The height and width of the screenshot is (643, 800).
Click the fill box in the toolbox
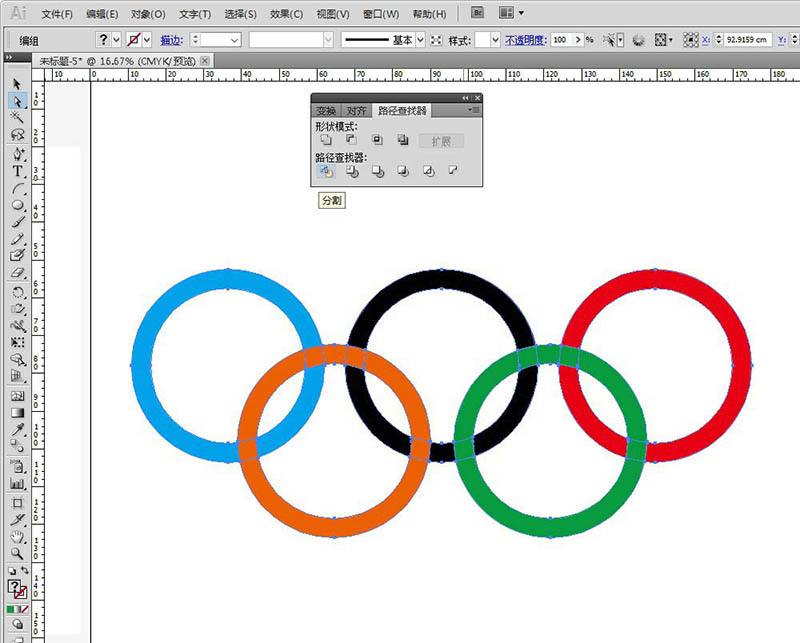coord(15,587)
